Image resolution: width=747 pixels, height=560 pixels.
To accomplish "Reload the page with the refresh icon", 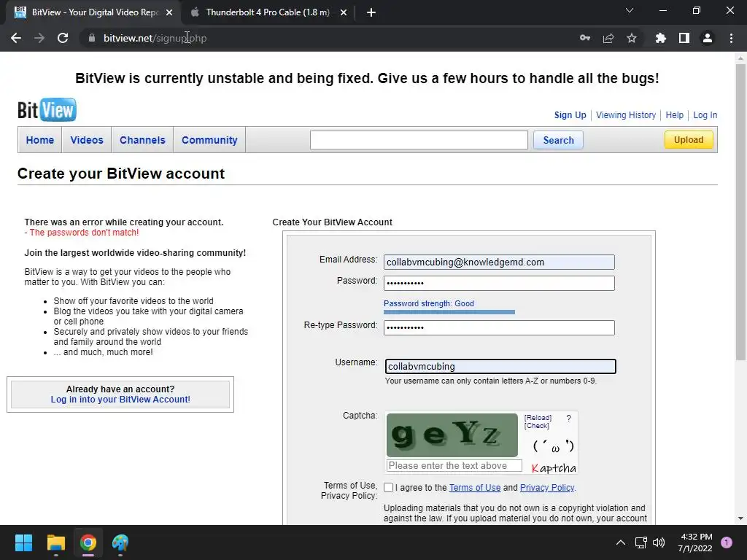I will point(63,38).
